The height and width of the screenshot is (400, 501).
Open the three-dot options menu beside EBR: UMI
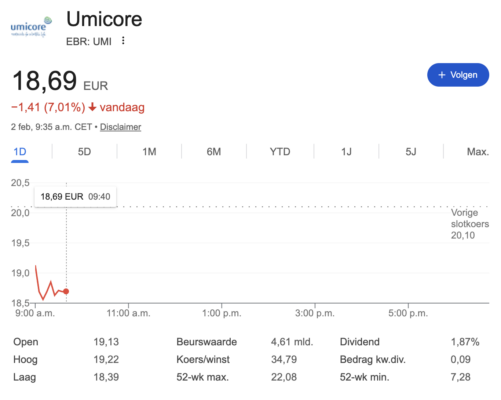click(x=123, y=41)
